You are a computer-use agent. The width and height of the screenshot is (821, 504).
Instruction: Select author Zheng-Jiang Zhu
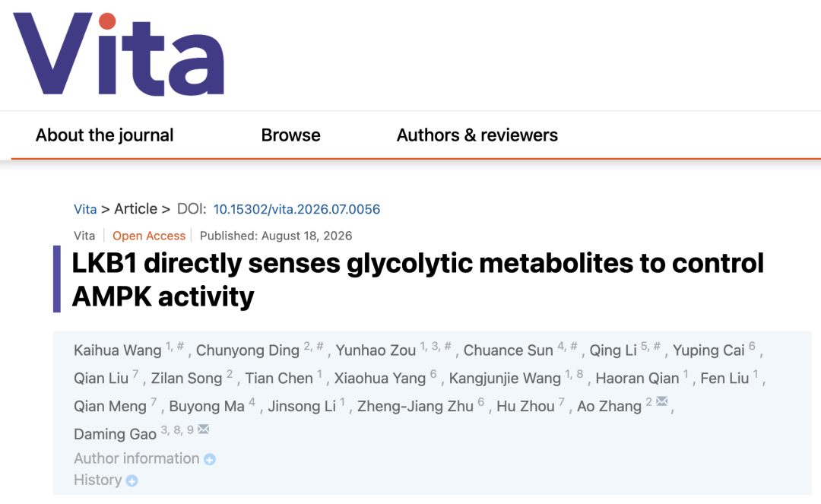coord(415,407)
